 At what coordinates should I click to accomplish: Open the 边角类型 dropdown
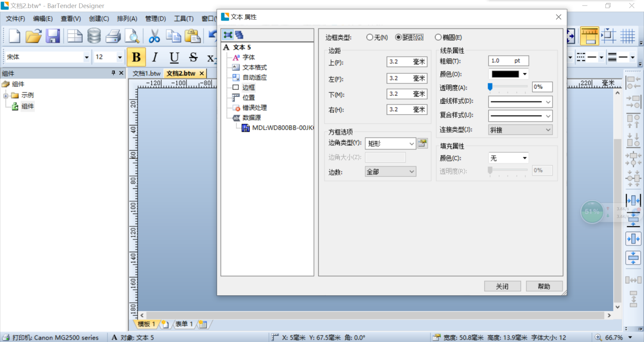(390, 143)
